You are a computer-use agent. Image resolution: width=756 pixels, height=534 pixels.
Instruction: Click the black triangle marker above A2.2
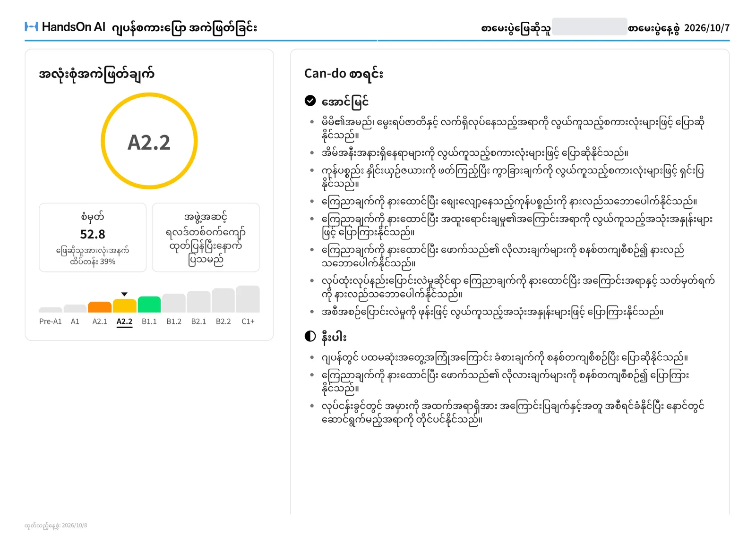coord(124,294)
